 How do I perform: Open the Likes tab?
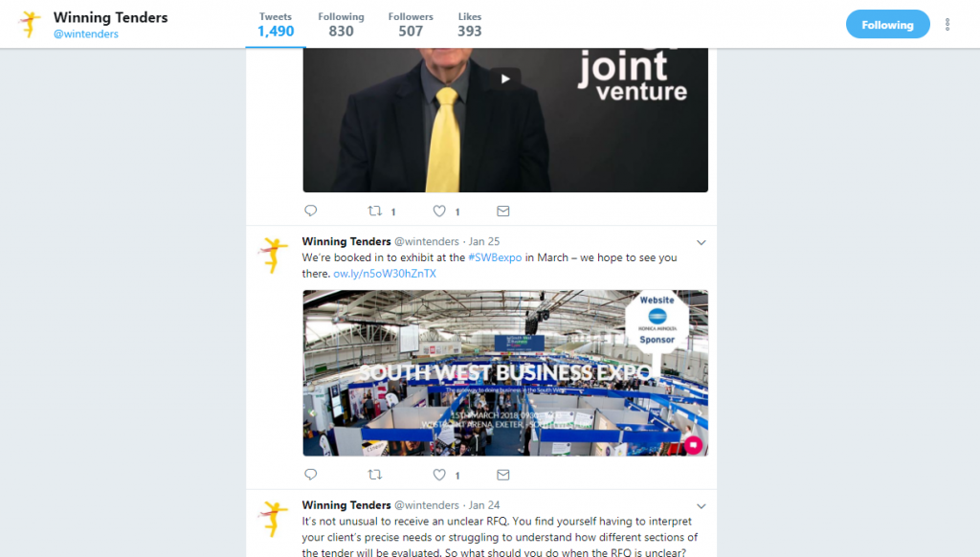469,24
